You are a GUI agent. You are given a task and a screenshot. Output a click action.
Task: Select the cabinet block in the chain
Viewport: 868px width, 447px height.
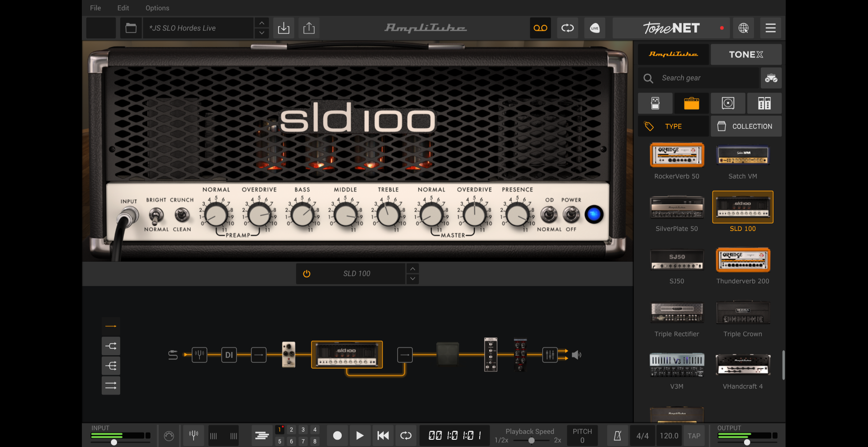(448, 354)
